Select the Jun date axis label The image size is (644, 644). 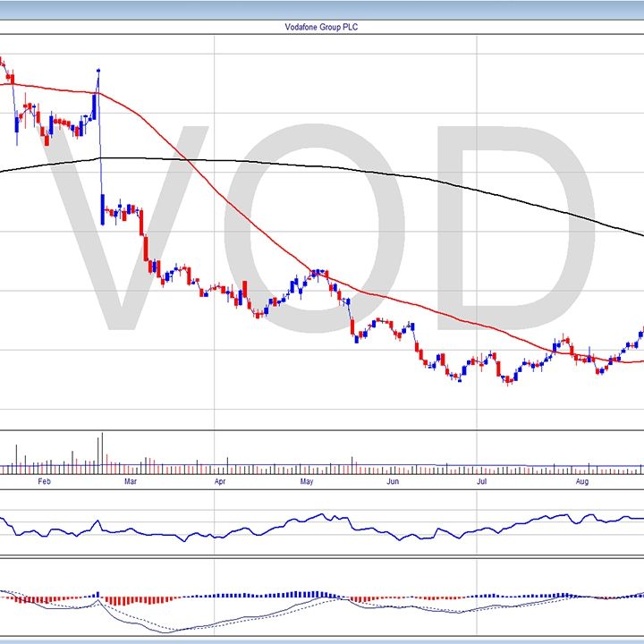tap(393, 482)
